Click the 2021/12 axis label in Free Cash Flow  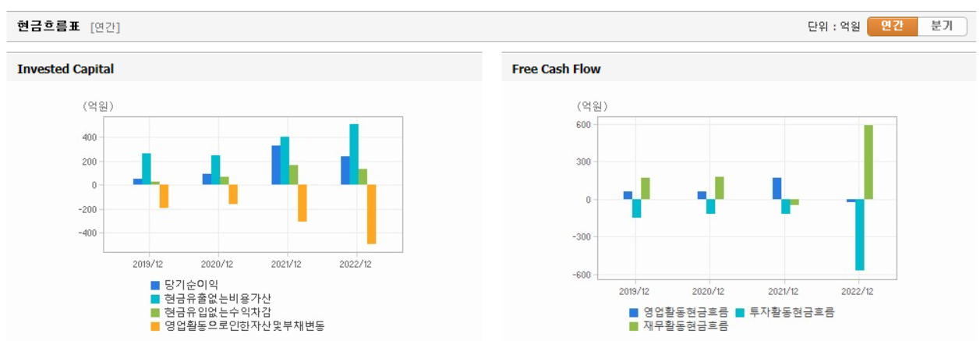[783, 290]
